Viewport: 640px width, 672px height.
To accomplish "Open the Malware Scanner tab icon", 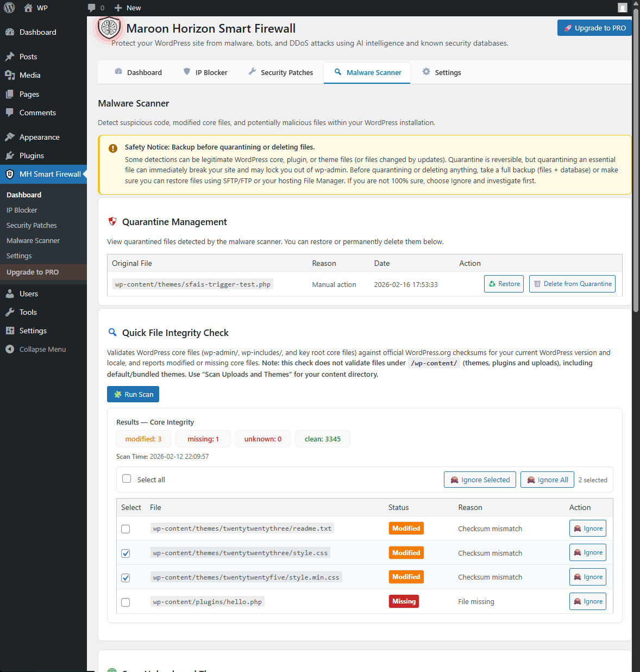I will [337, 72].
